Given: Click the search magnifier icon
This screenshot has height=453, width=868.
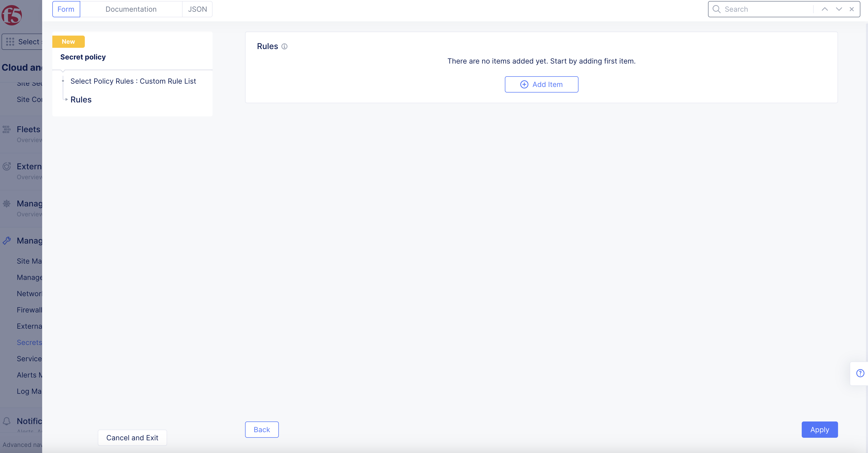Looking at the screenshot, I should coord(716,9).
